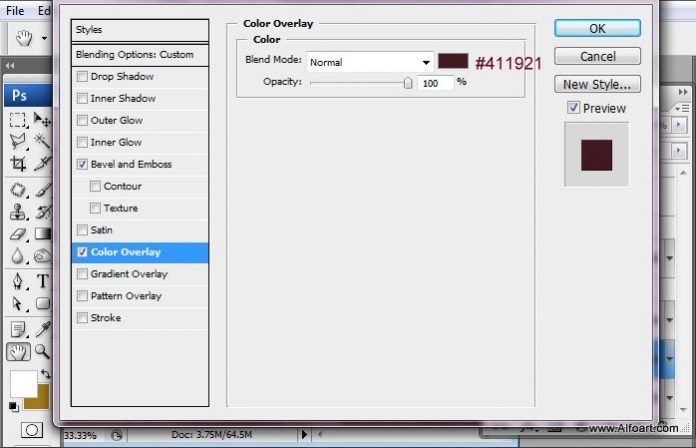
Task: Open the dark maroon overlay color swatch
Action: 453,61
